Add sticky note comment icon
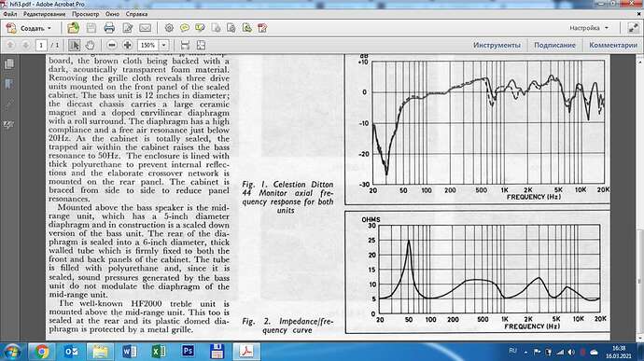The image size is (644, 361). [185, 28]
